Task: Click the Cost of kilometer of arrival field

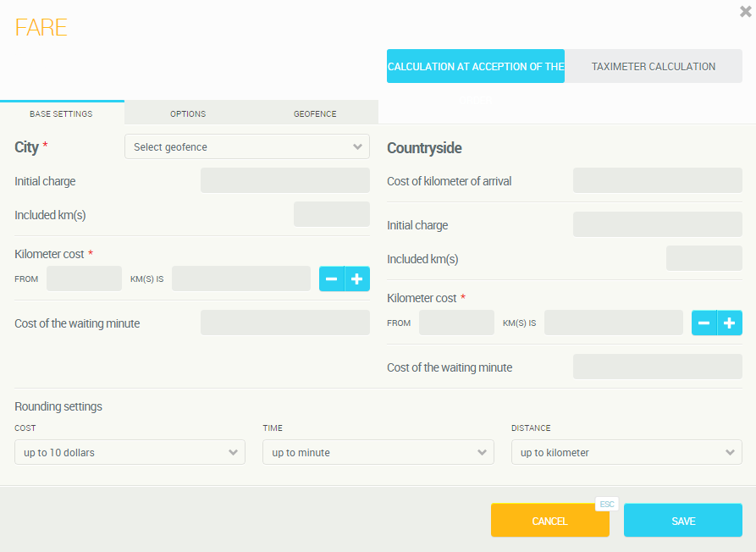Action: coord(657,180)
